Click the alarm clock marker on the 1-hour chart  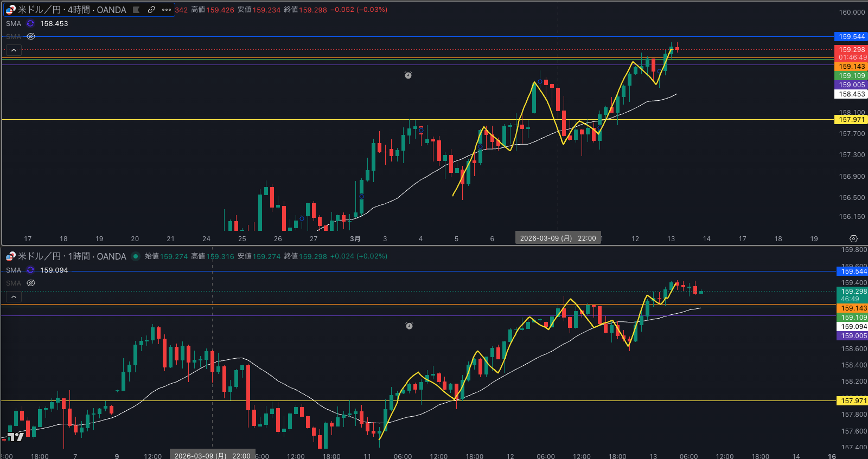tap(409, 326)
